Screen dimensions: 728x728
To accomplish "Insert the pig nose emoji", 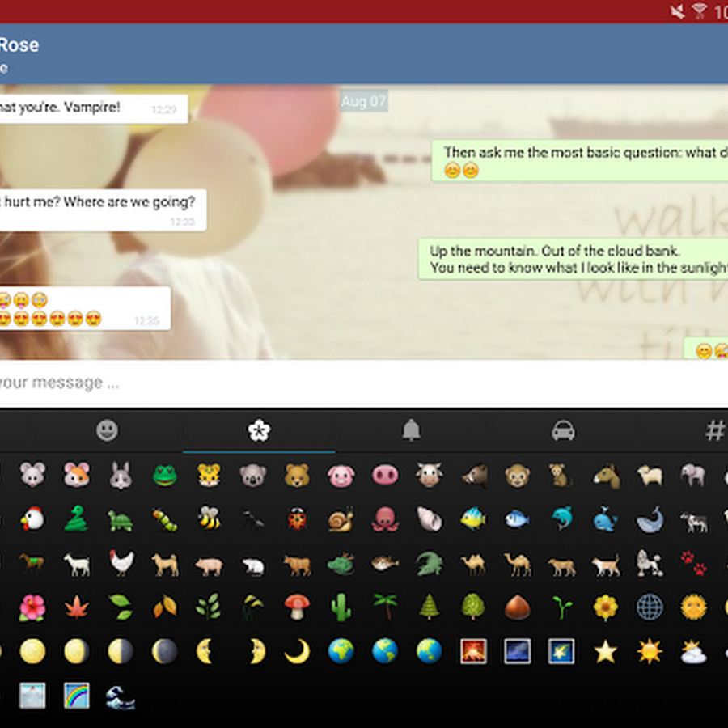I will (385, 476).
